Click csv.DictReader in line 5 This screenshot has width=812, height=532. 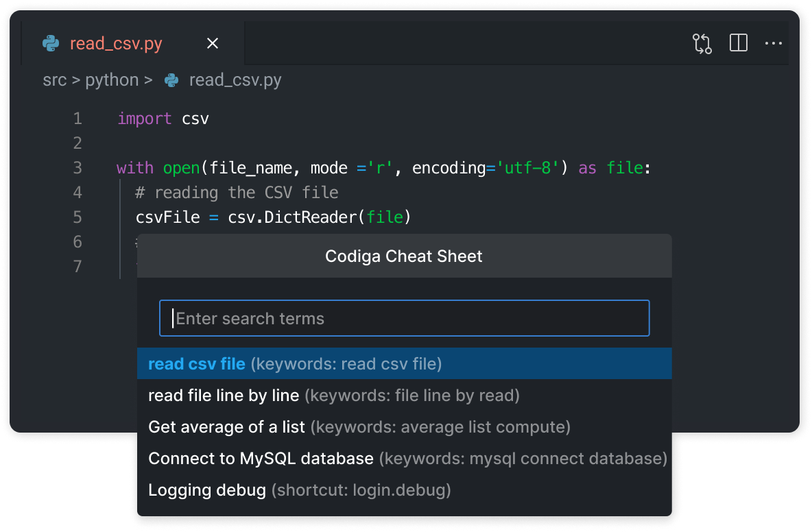click(x=292, y=217)
